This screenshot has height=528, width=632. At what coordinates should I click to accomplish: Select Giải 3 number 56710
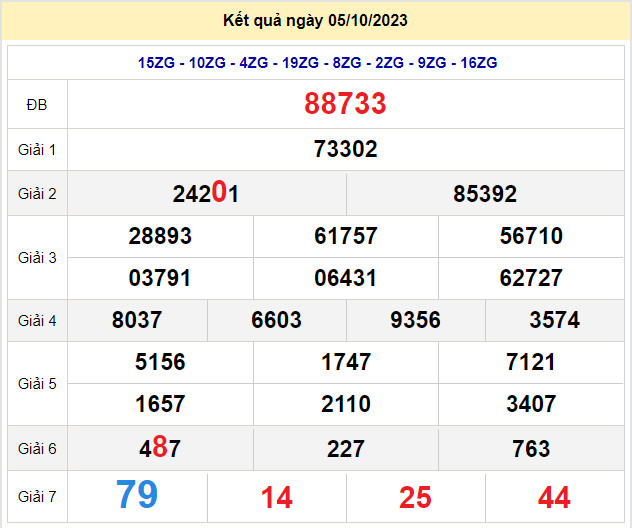pyautogui.click(x=531, y=236)
